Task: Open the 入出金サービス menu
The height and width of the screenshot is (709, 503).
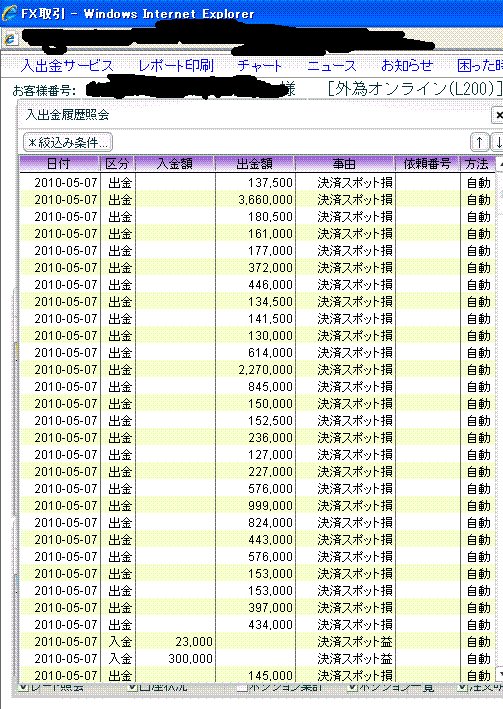Action: 67,66
